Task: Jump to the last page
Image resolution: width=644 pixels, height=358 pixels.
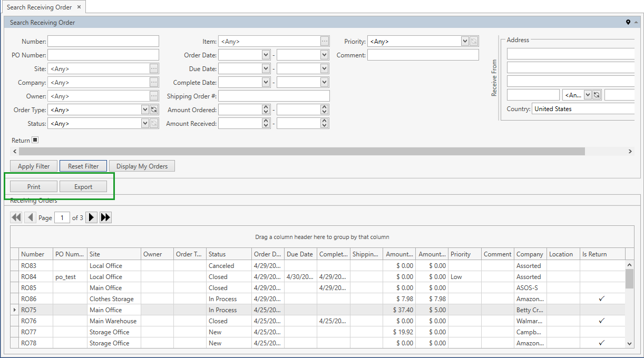Action: (104, 217)
